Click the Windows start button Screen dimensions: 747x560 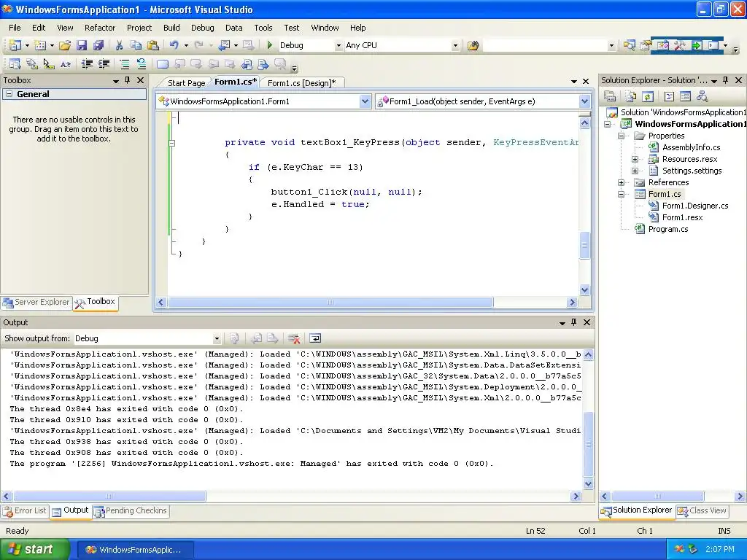point(34,550)
